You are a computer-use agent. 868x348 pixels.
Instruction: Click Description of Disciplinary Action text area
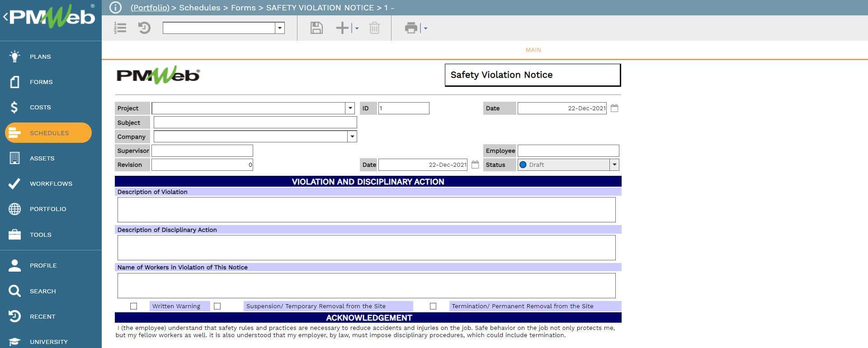[x=366, y=248]
